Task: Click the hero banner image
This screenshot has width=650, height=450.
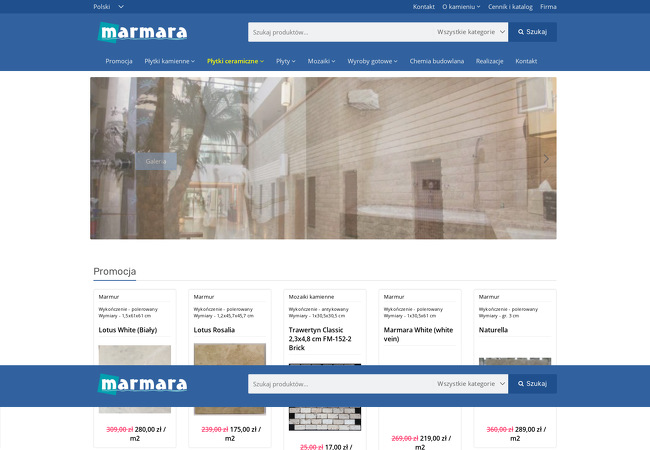Action: pyautogui.click(x=323, y=158)
